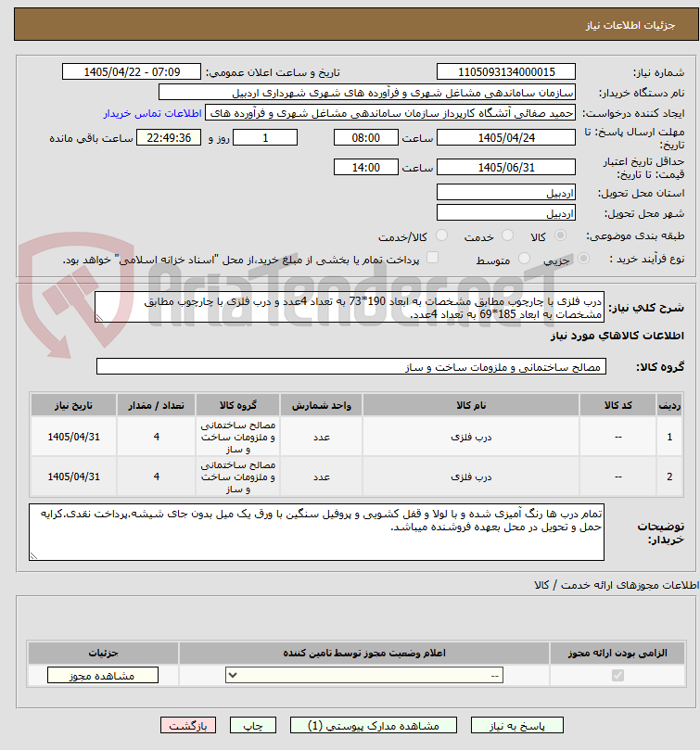This screenshot has width=700, height=750.
Task: Click the تعداد / مقدار column header
Action: [x=156, y=406]
